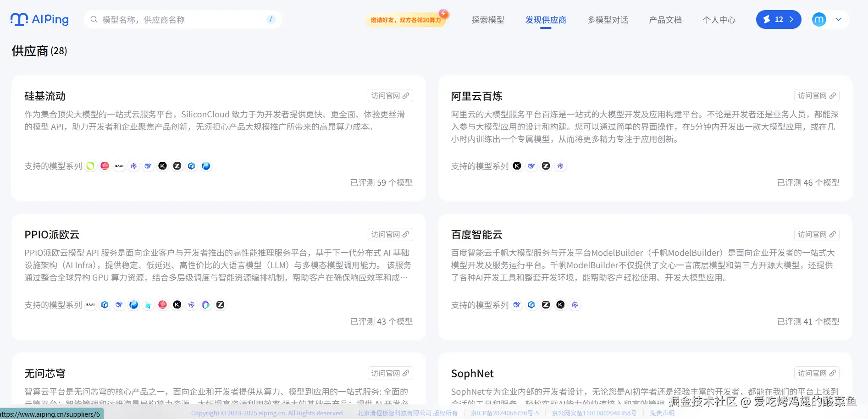Click the DeepSeek icon in PPIO派欧云 card

pyautogui.click(x=119, y=305)
